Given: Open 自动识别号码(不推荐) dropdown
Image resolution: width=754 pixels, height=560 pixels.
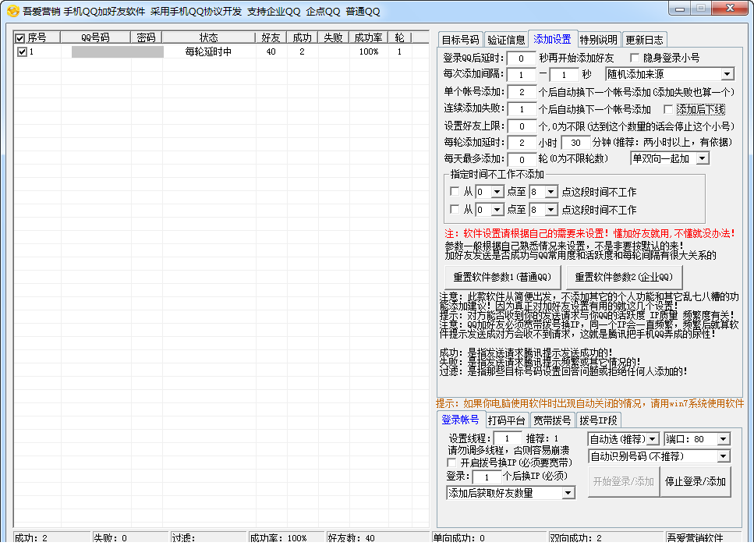Looking at the screenshot, I should tap(660, 456).
